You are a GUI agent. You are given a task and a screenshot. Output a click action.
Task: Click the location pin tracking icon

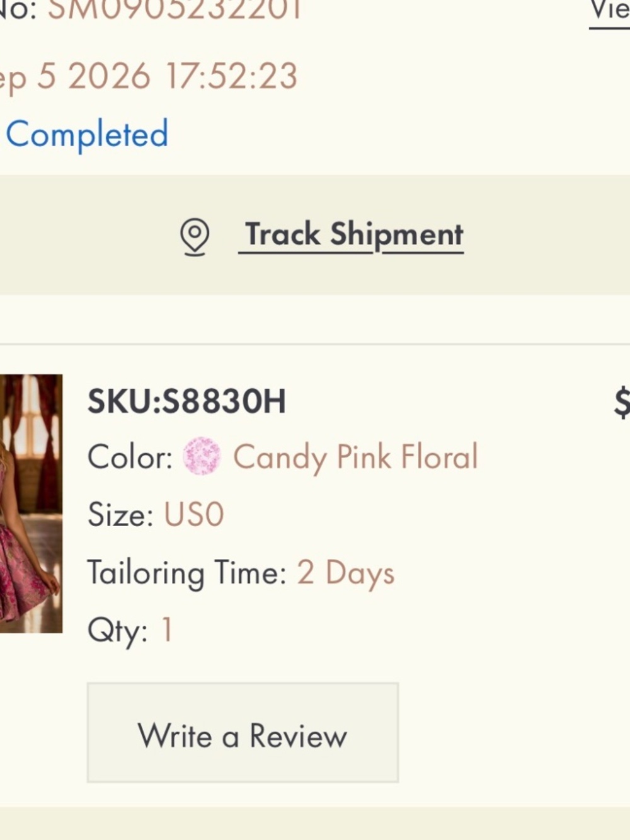pyautogui.click(x=195, y=237)
